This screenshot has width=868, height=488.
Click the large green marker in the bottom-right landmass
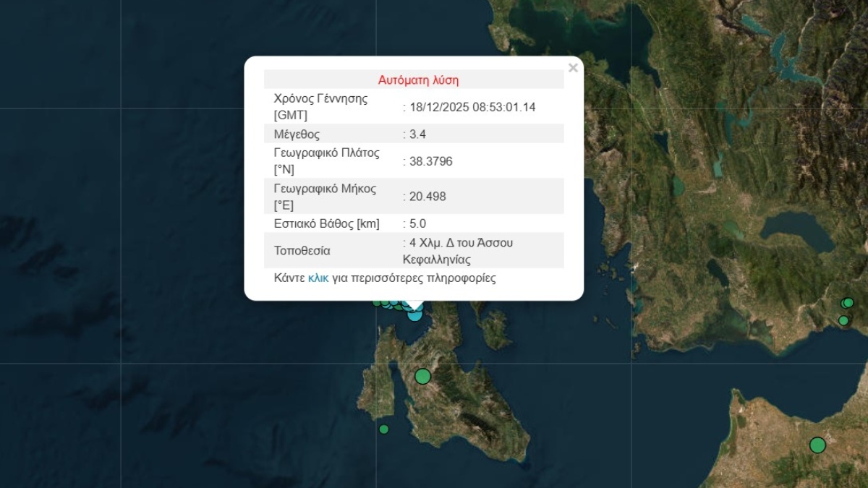click(x=817, y=445)
